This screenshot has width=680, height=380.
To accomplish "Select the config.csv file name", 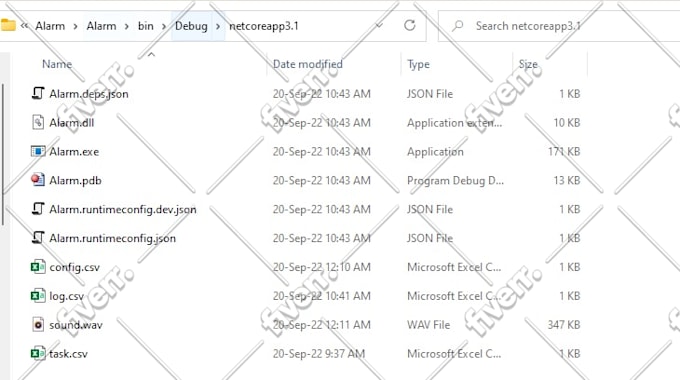I will [75, 267].
